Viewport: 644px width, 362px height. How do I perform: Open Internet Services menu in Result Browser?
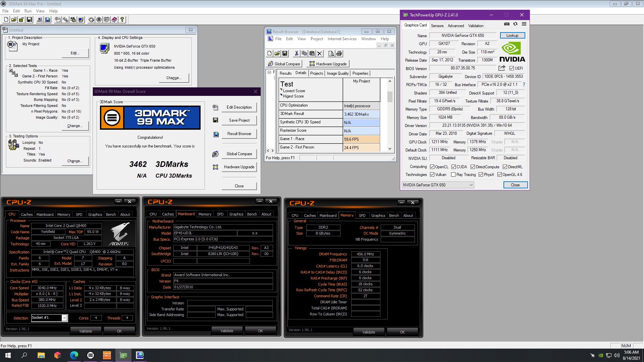tap(342, 39)
